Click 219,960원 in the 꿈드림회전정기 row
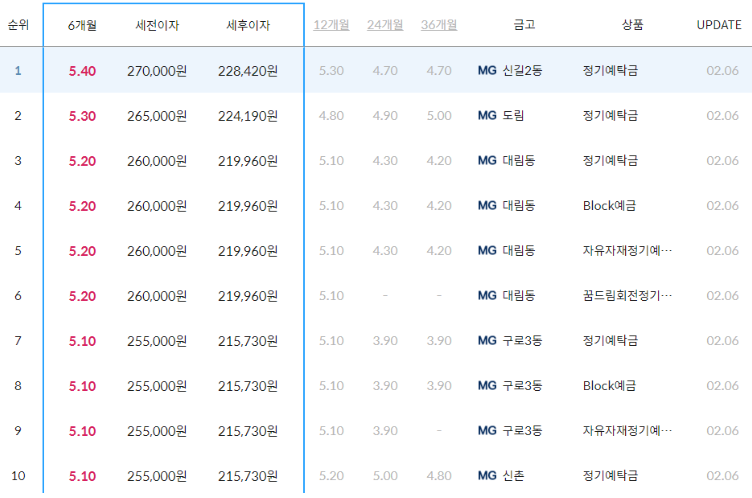The image size is (752, 498). pyautogui.click(x=248, y=296)
